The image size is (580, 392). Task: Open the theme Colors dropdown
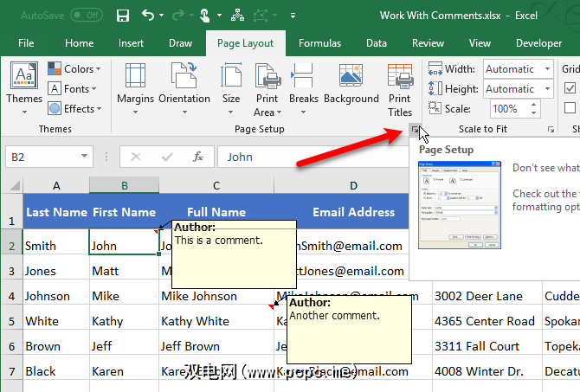(x=74, y=69)
